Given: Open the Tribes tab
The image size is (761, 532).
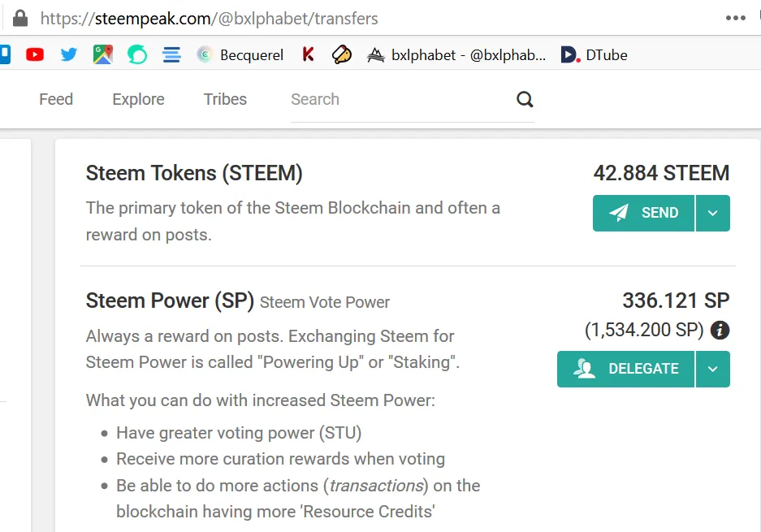Looking at the screenshot, I should [x=225, y=99].
